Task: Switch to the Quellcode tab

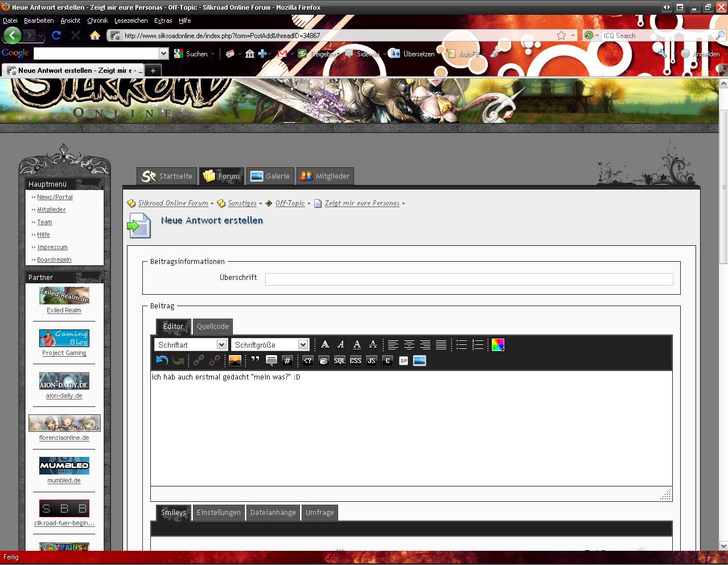Action: tap(213, 327)
